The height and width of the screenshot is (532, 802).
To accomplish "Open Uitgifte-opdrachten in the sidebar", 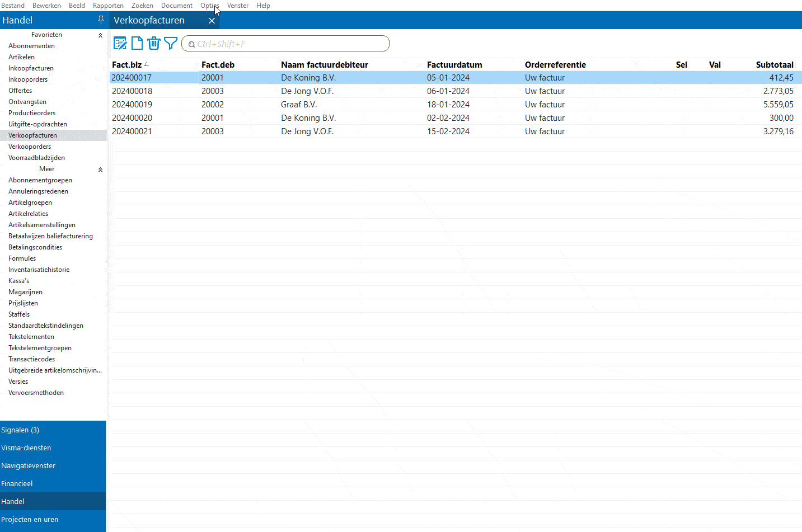I will click(37, 124).
